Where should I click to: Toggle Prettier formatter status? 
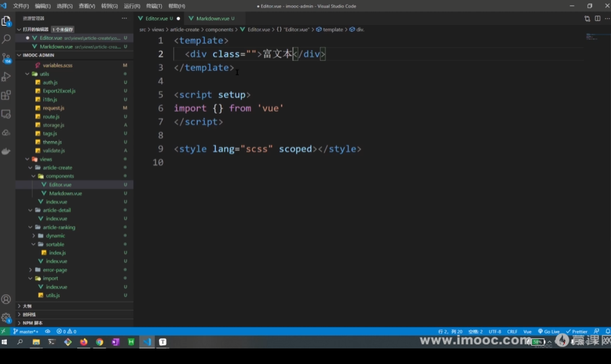click(x=576, y=332)
